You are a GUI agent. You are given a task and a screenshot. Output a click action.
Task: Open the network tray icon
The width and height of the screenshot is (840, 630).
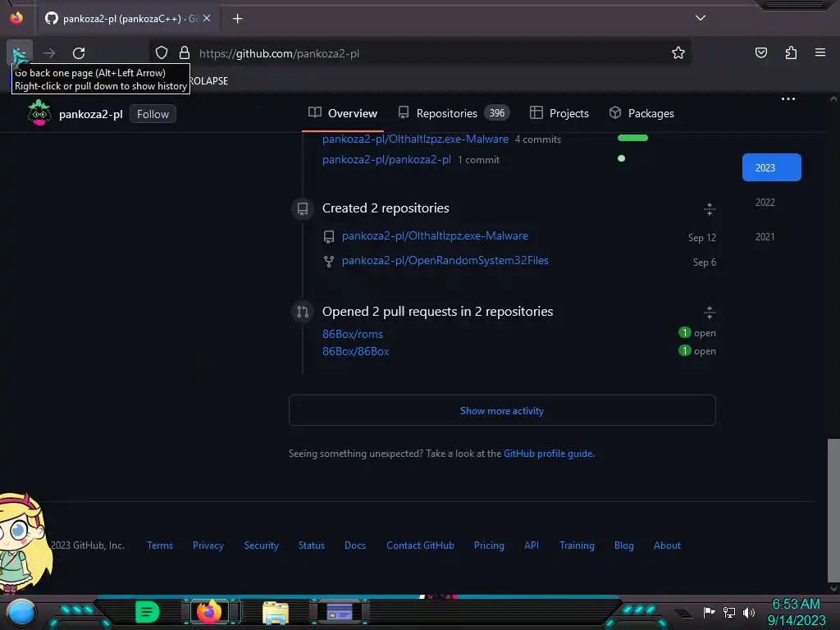728,612
